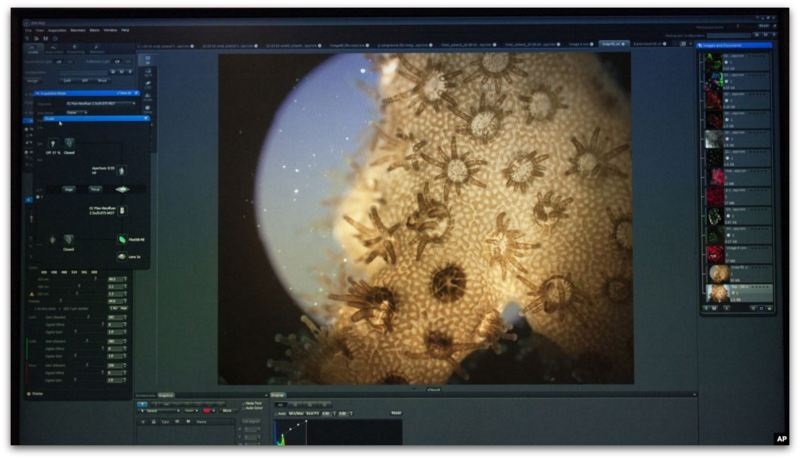Click the condenser icon right of Focus
800x459 pixels.
(x=122, y=188)
